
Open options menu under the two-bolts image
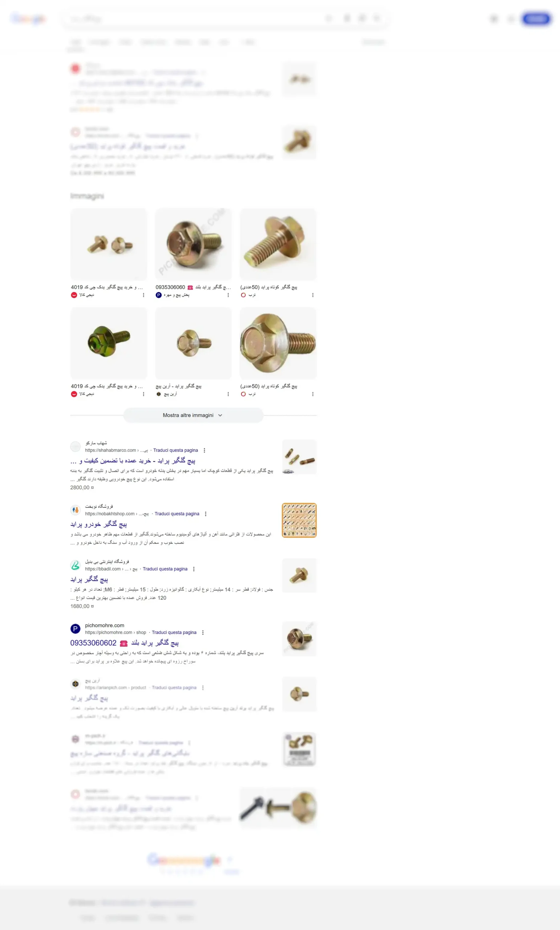(x=143, y=295)
